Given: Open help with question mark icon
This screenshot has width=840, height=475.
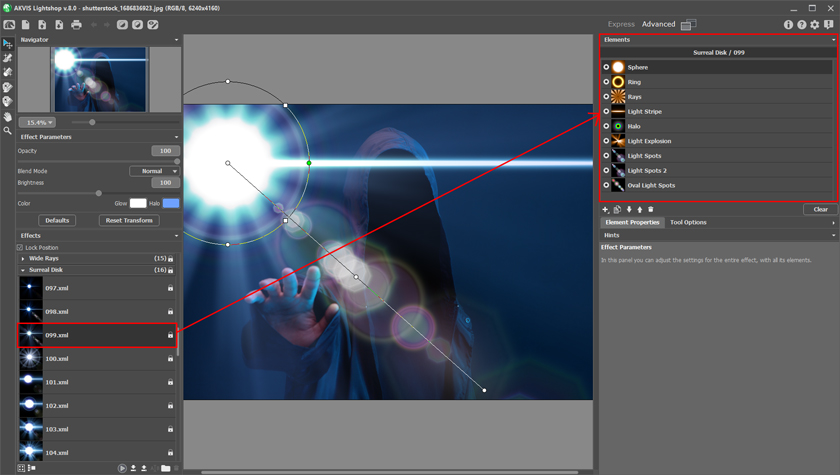Looking at the screenshot, I should (801, 25).
